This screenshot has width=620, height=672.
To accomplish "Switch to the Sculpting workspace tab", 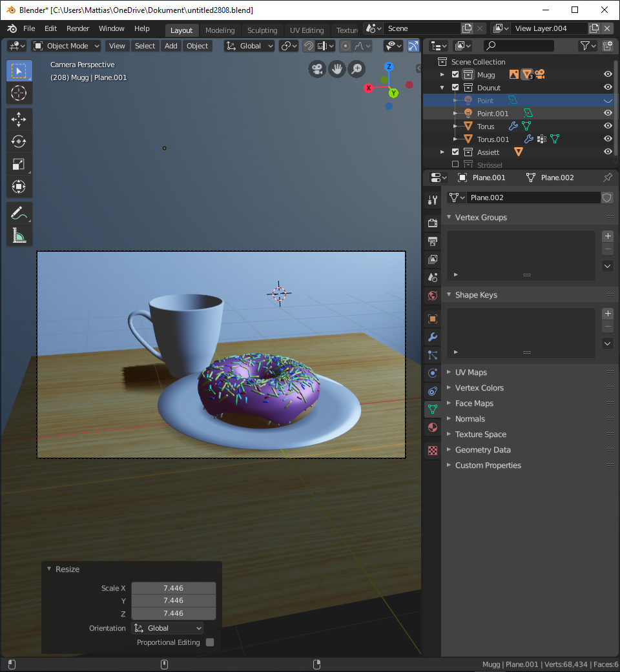I will 262,30.
